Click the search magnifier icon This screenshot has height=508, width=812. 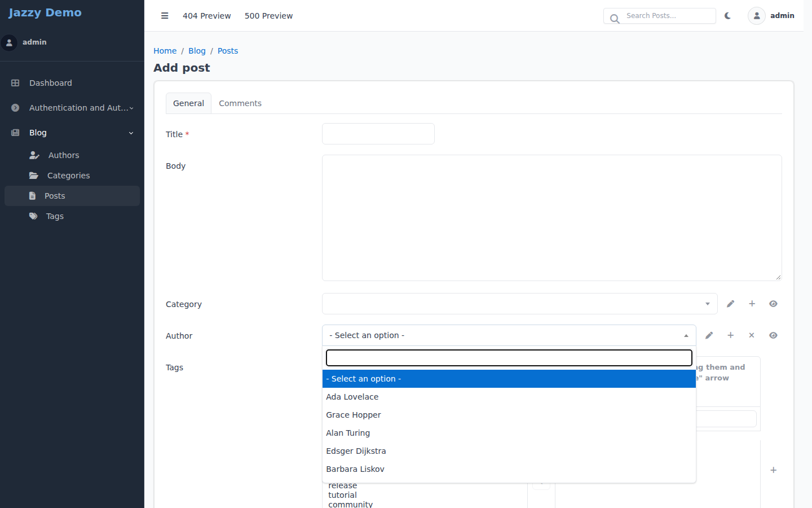(615, 19)
